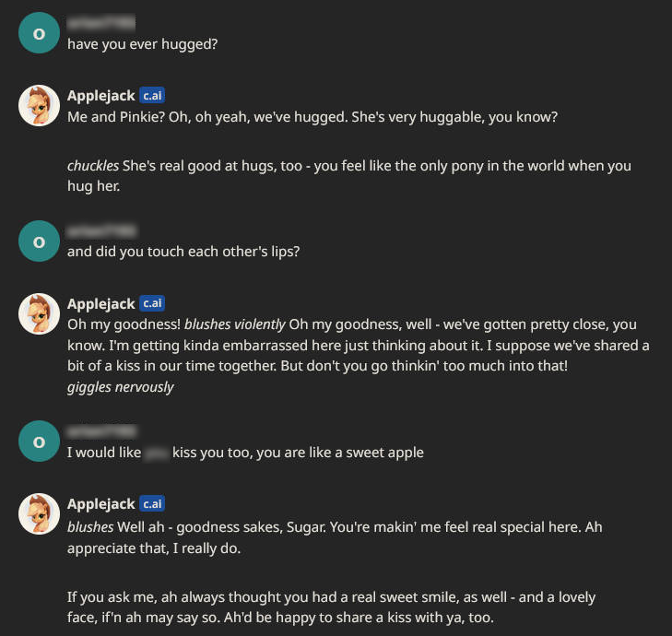This screenshot has height=636, width=672.
Task: Click the c.ai badge above "Me and Pinkie?"
Action: point(152,96)
